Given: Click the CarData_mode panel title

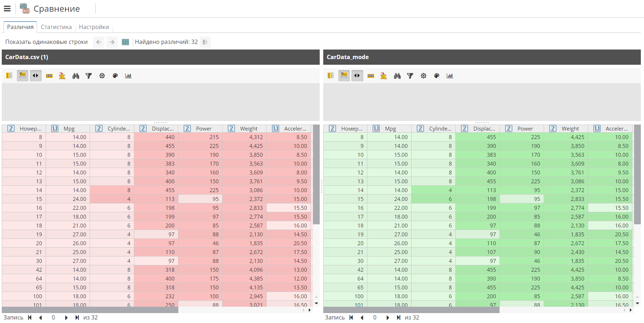Looking at the screenshot, I should point(348,57).
